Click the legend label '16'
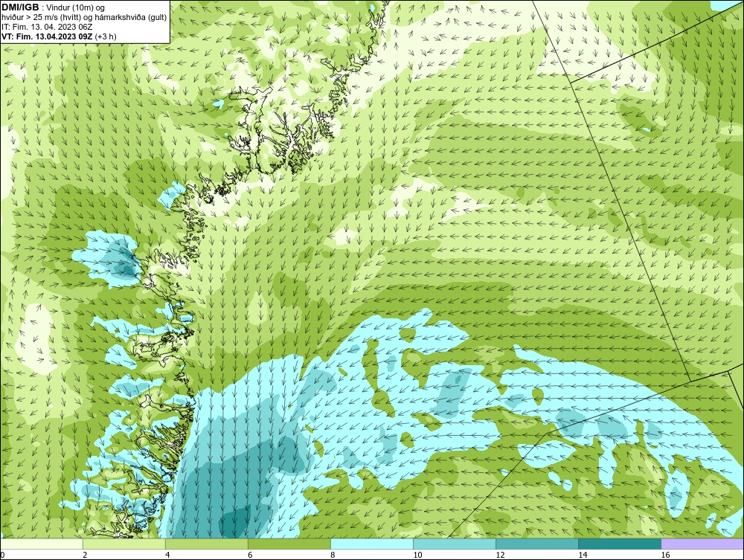This screenshot has height=560, width=744. coord(665,555)
